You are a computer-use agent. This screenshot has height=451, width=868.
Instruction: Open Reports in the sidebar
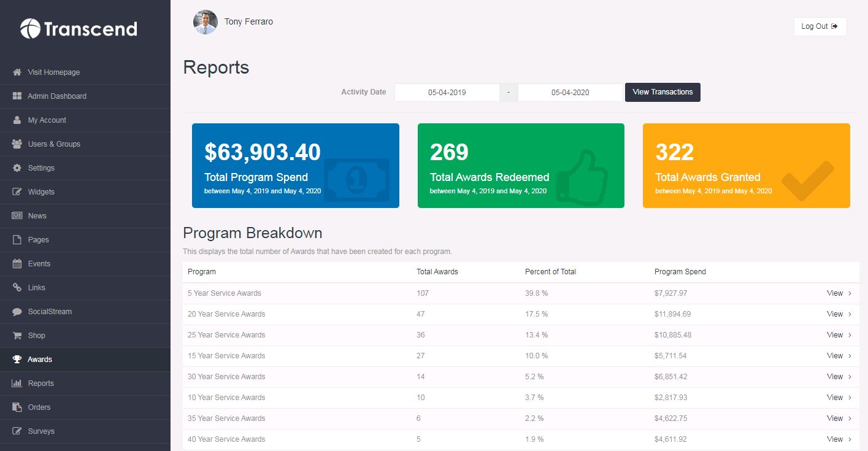coord(85,383)
